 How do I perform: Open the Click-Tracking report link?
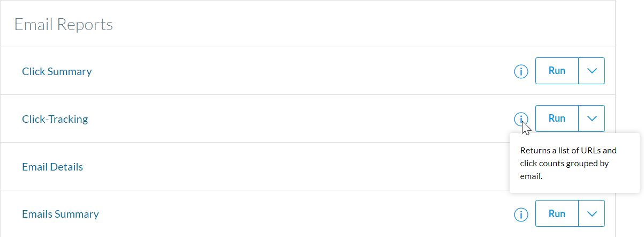tap(55, 119)
